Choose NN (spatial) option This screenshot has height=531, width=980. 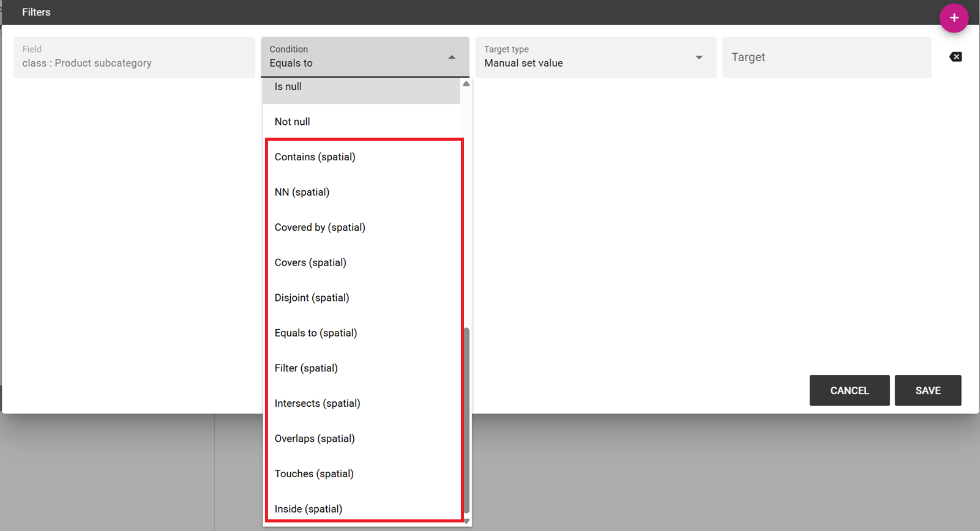(361, 192)
